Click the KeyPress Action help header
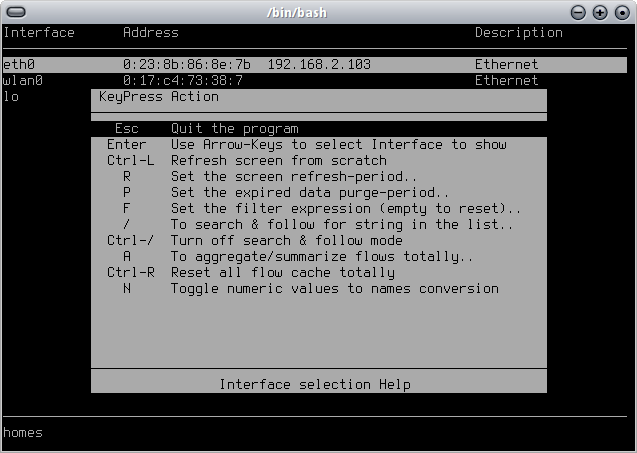Screen dimensions: 637x453 (x=159, y=97)
